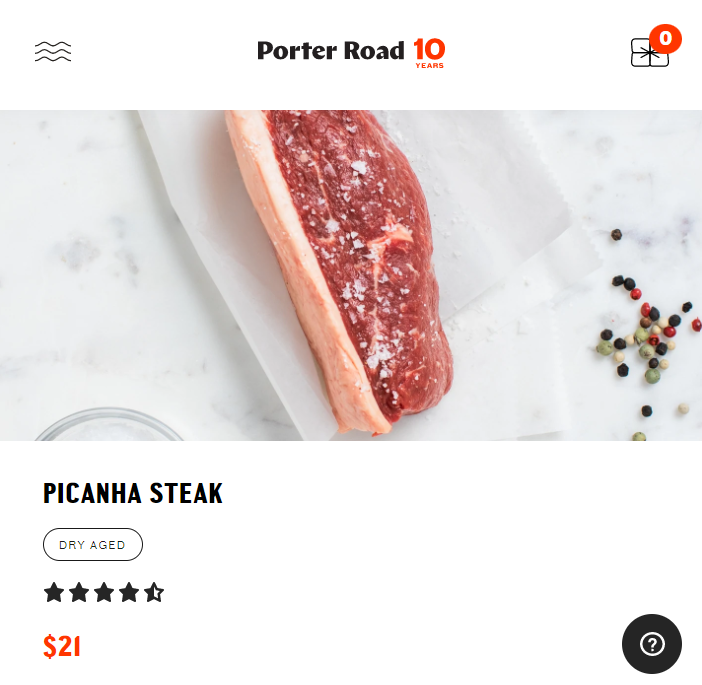Image resolution: width=702 pixels, height=685 pixels.
Task: Open the picanha steak product photo
Action: (351, 275)
